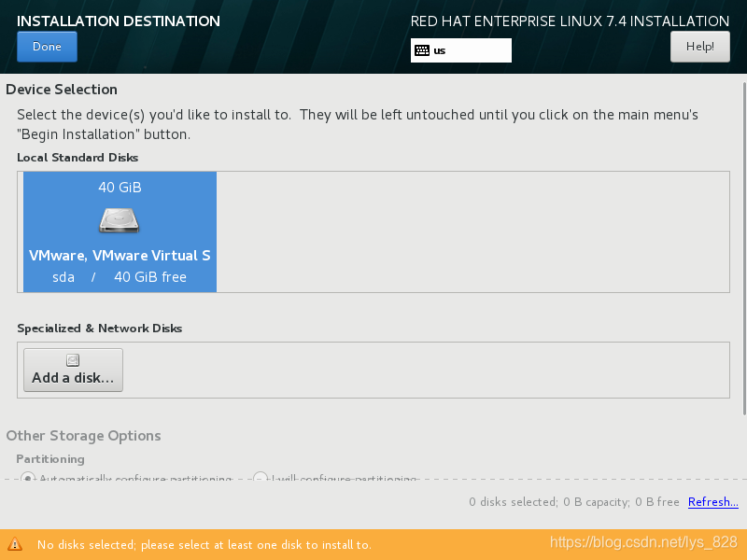Click the INSTALLATION DESTINATION title
This screenshot has width=747, height=560.
pyautogui.click(x=119, y=21)
